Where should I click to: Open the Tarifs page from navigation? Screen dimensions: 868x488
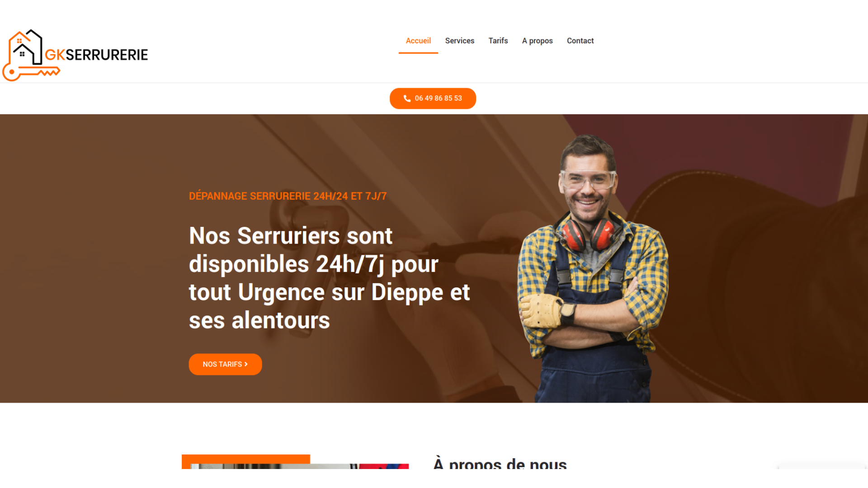point(498,41)
